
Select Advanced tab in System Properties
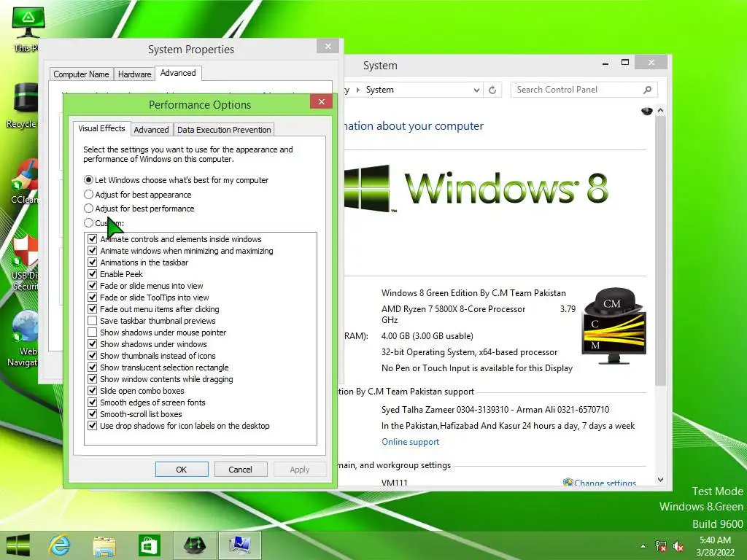pyautogui.click(x=178, y=73)
